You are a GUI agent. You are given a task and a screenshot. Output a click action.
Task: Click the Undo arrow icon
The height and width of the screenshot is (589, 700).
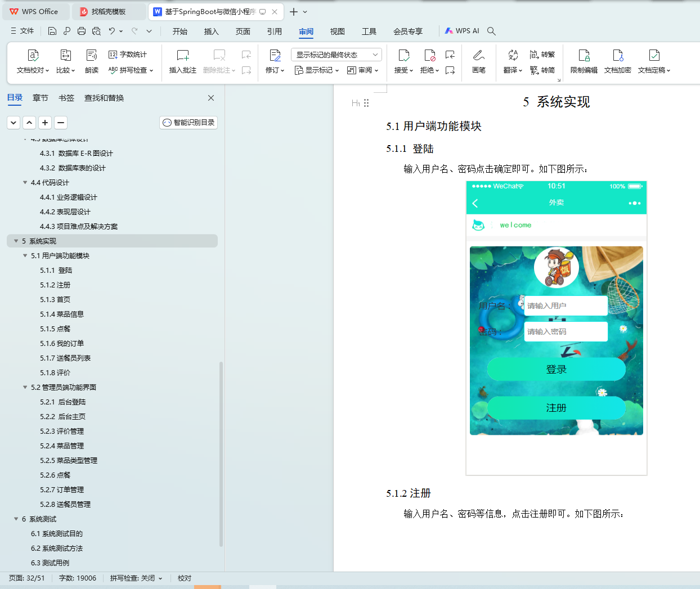pyautogui.click(x=112, y=31)
